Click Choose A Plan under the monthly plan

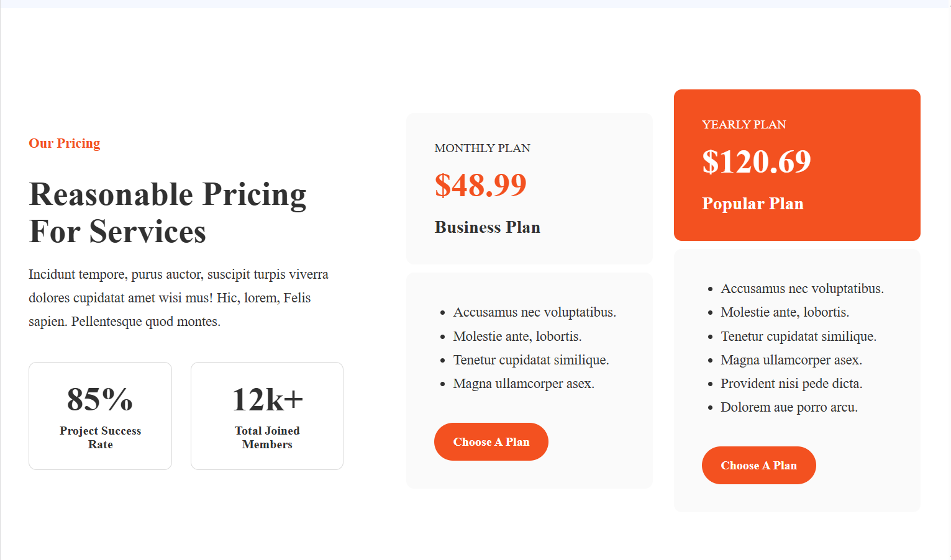coord(491,442)
